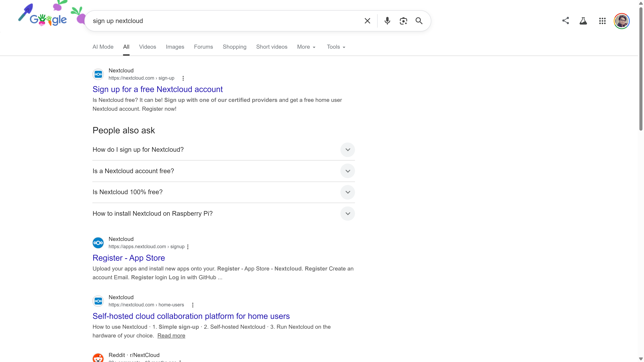Open 'Self-hosted cloud collaboration platform for home users'
The height and width of the screenshot is (362, 644).
pyautogui.click(x=191, y=316)
